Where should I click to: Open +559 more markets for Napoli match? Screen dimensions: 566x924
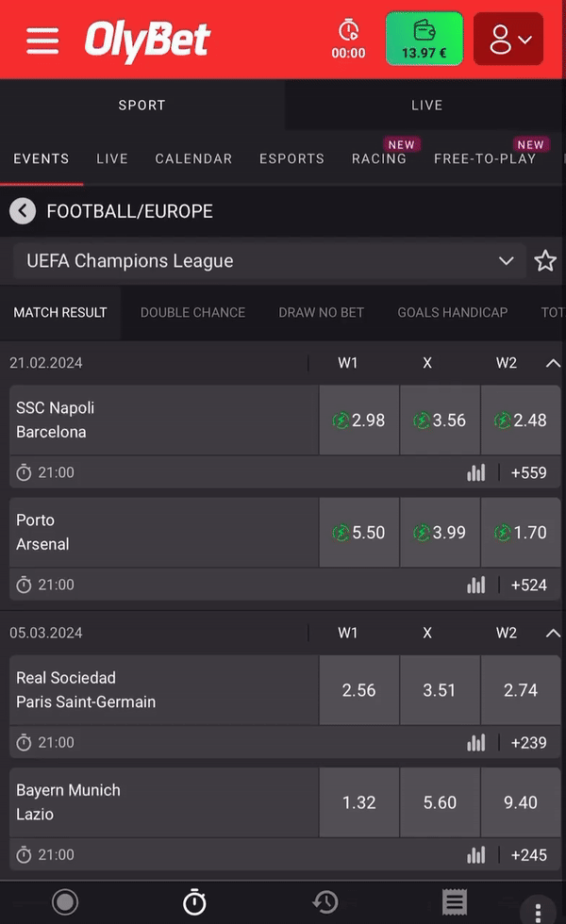point(528,472)
